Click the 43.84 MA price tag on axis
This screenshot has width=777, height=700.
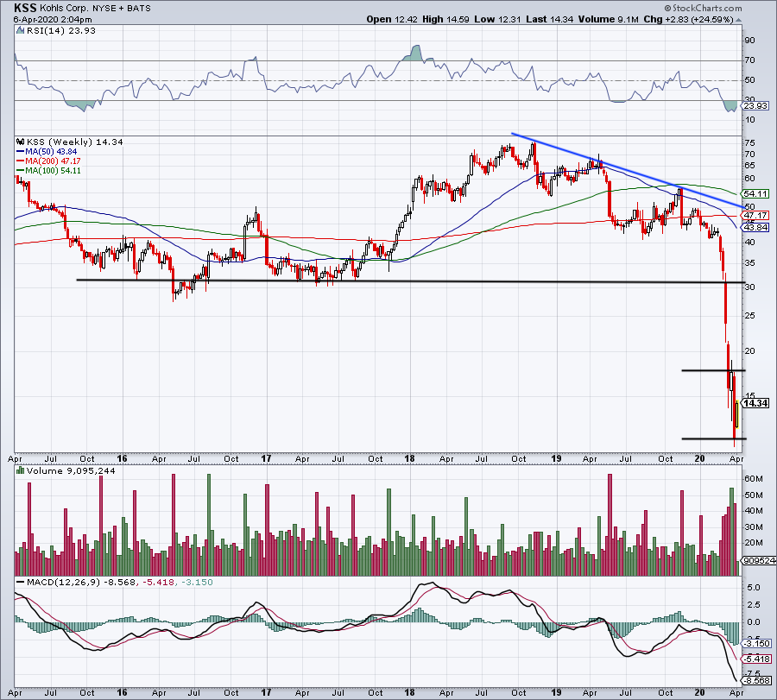755,227
